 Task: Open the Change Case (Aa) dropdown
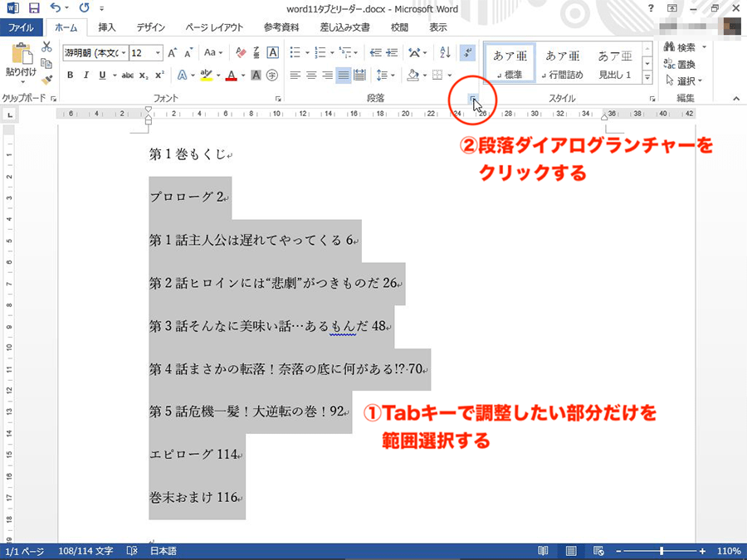click(213, 52)
